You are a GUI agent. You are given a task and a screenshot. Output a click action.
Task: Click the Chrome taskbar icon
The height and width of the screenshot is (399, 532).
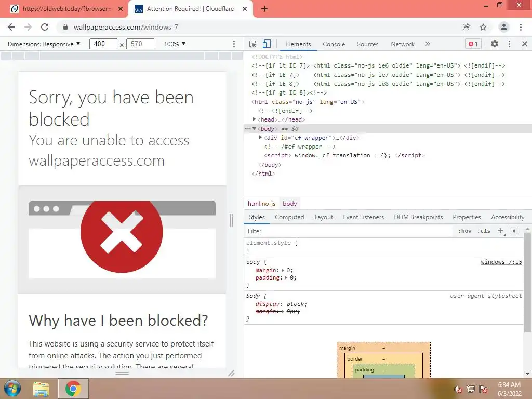[x=73, y=389]
